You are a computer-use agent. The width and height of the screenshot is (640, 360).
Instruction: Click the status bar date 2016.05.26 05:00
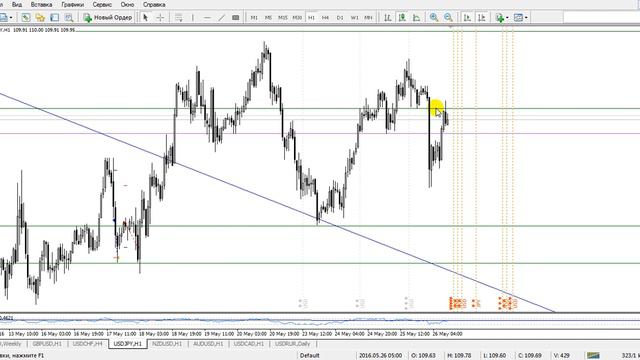tap(380, 356)
